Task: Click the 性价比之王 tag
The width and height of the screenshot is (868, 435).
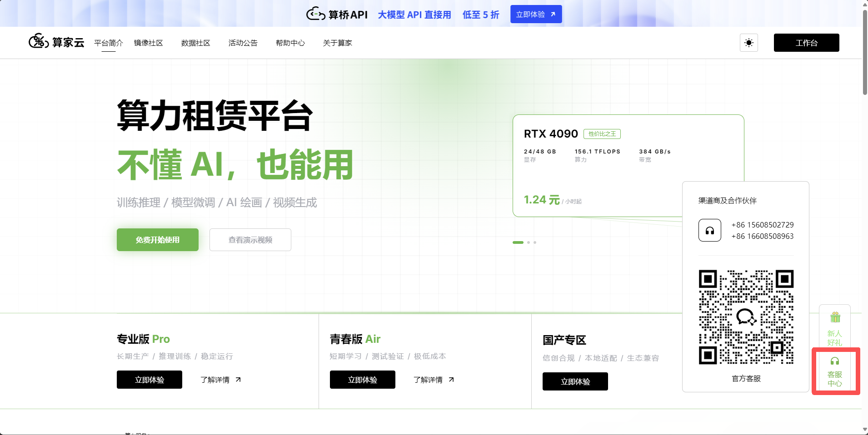Action: [602, 134]
